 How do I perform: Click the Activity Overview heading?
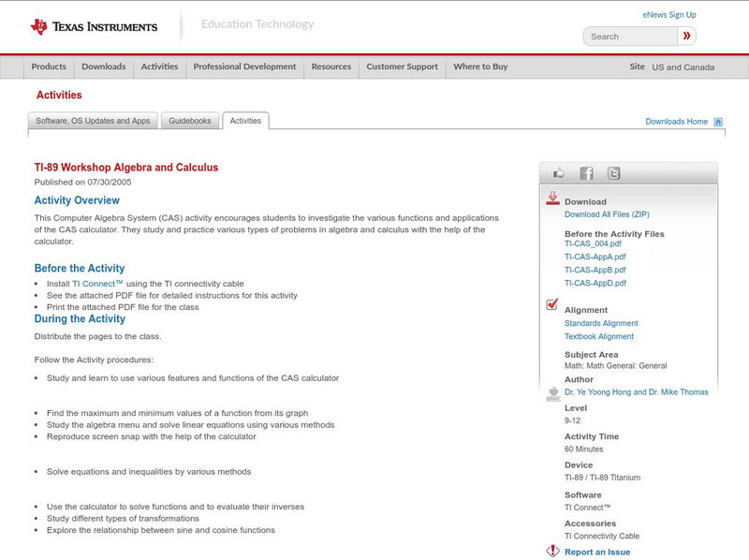pyautogui.click(x=77, y=200)
